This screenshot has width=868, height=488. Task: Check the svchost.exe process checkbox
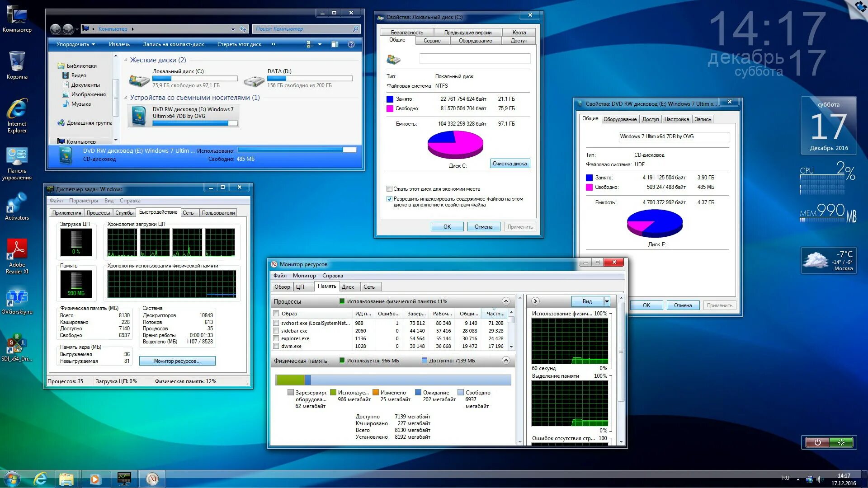click(x=276, y=323)
